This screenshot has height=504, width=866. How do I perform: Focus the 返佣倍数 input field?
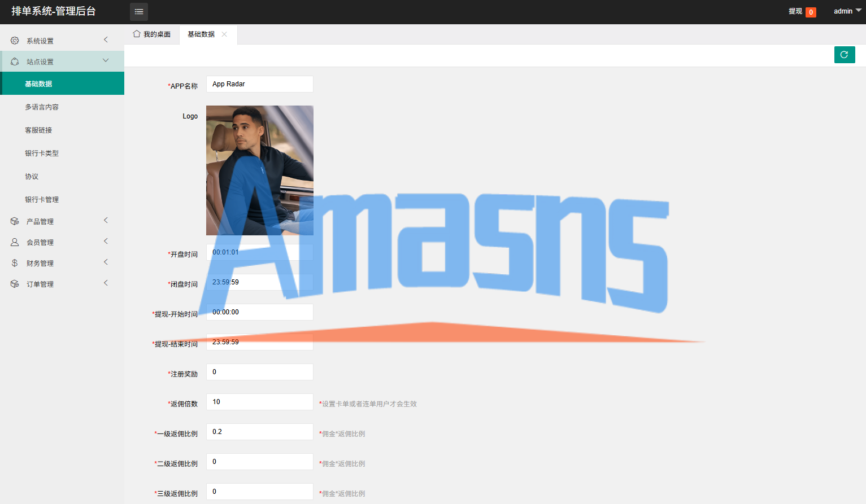pyautogui.click(x=260, y=402)
